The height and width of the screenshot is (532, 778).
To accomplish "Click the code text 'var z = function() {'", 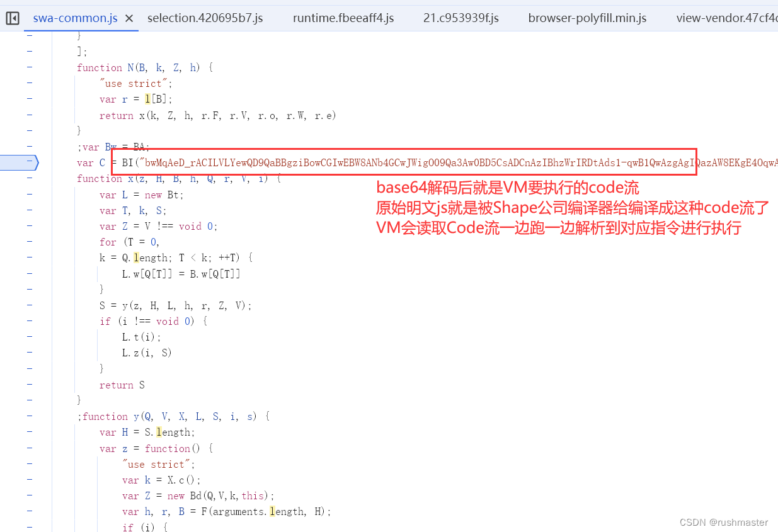I will 156,448.
